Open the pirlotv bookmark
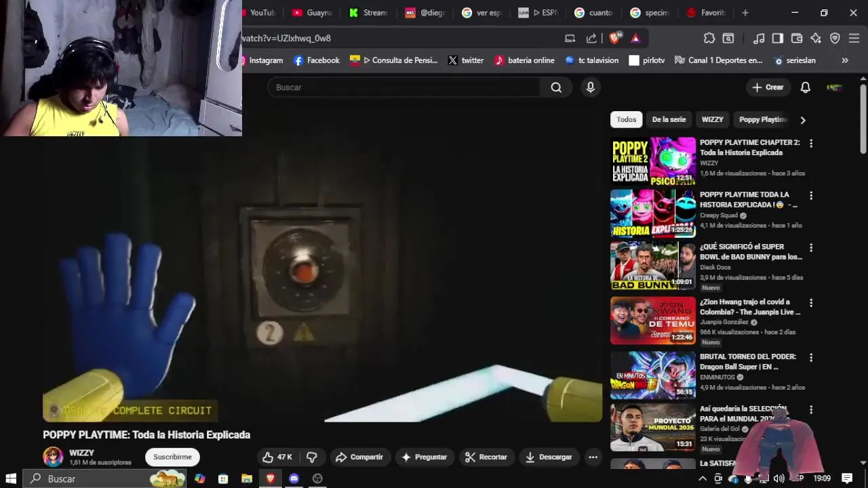This screenshot has width=868, height=488. pos(647,60)
